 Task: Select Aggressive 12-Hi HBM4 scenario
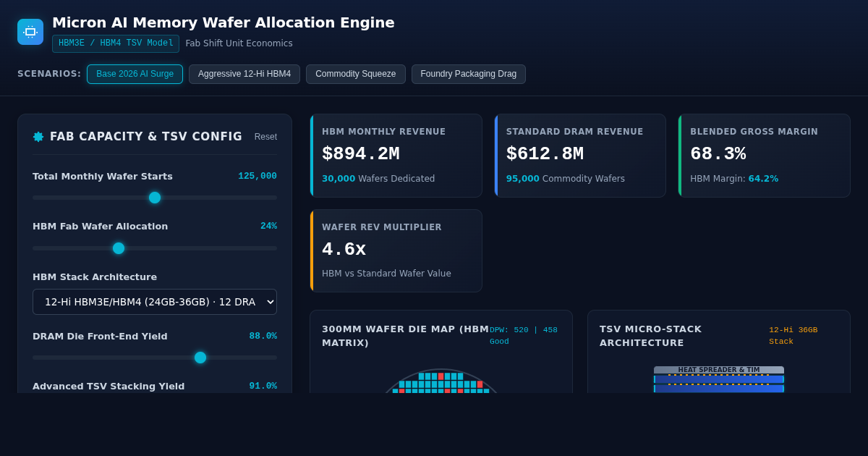244,74
